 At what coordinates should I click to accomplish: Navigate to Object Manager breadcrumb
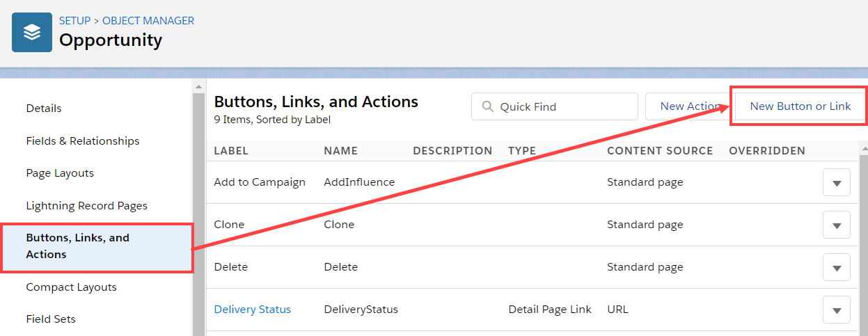[x=148, y=21]
